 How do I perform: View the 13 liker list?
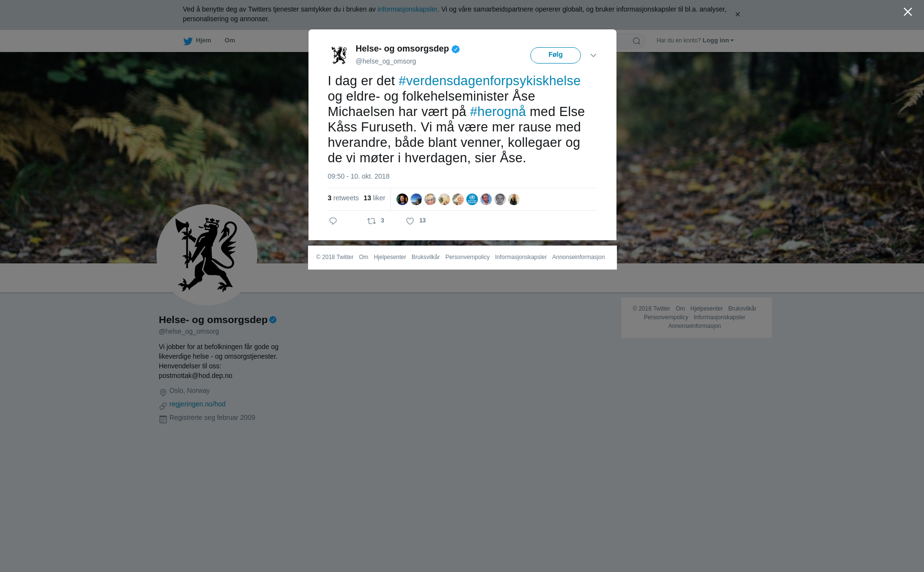(x=374, y=198)
